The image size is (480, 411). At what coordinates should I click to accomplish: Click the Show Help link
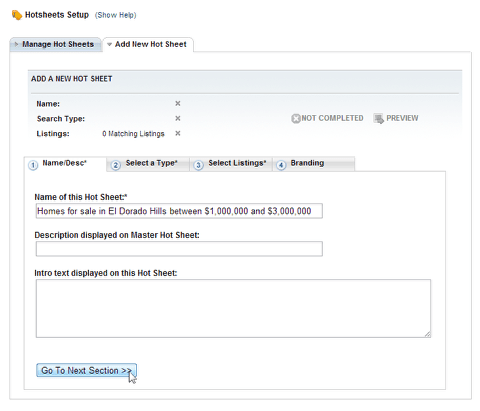[116, 15]
